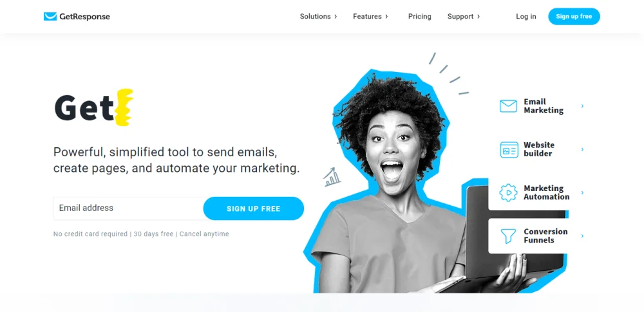
Task: Open the arrow next to Email Marketing
Action: pyautogui.click(x=582, y=106)
